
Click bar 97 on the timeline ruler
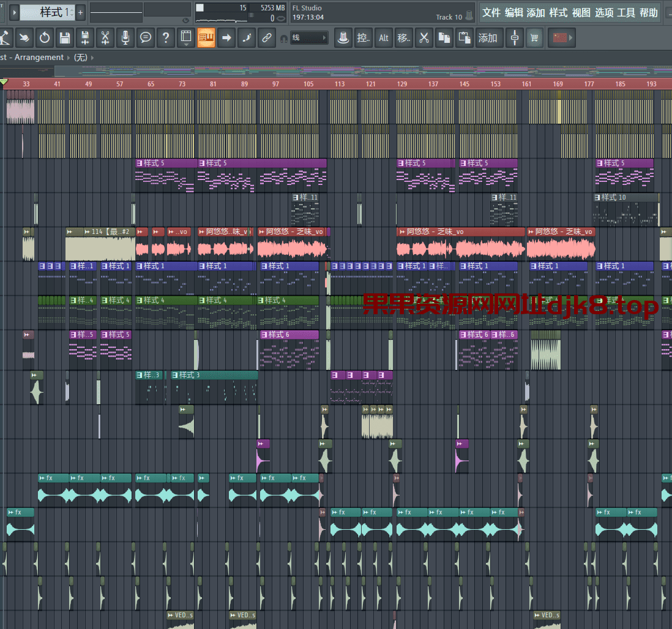275,84
